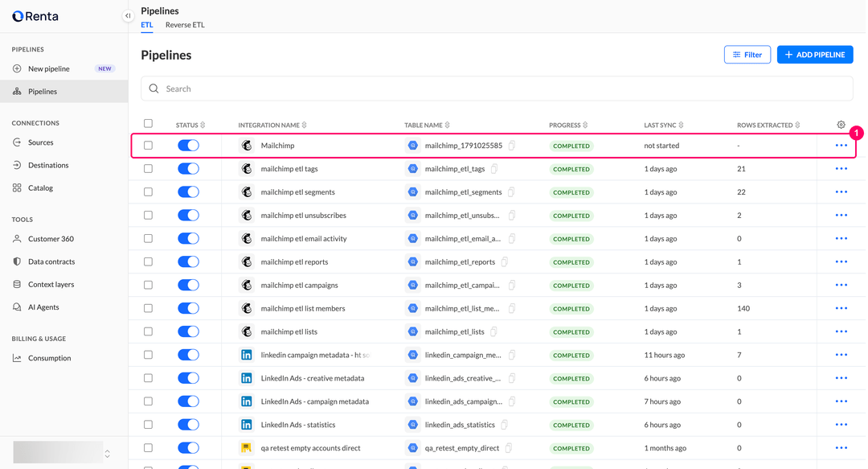Click COMPLETED badge for mailchimp etl list members
The image size is (868, 469).
coord(571,309)
